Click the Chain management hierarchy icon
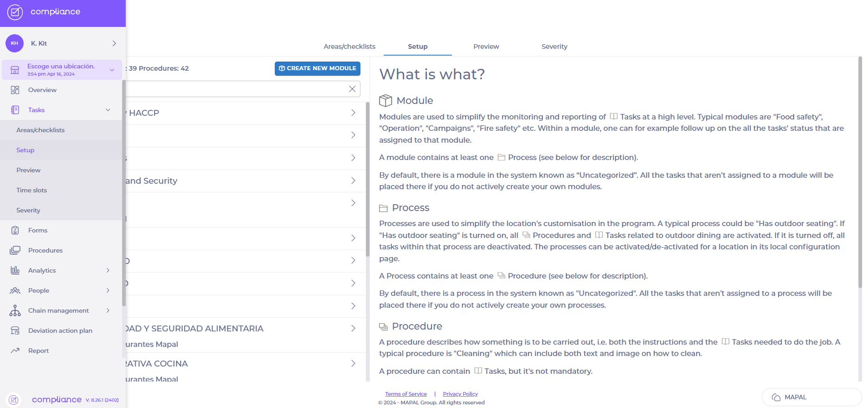This screenshot has height=408, width=868. click(15, 310)
